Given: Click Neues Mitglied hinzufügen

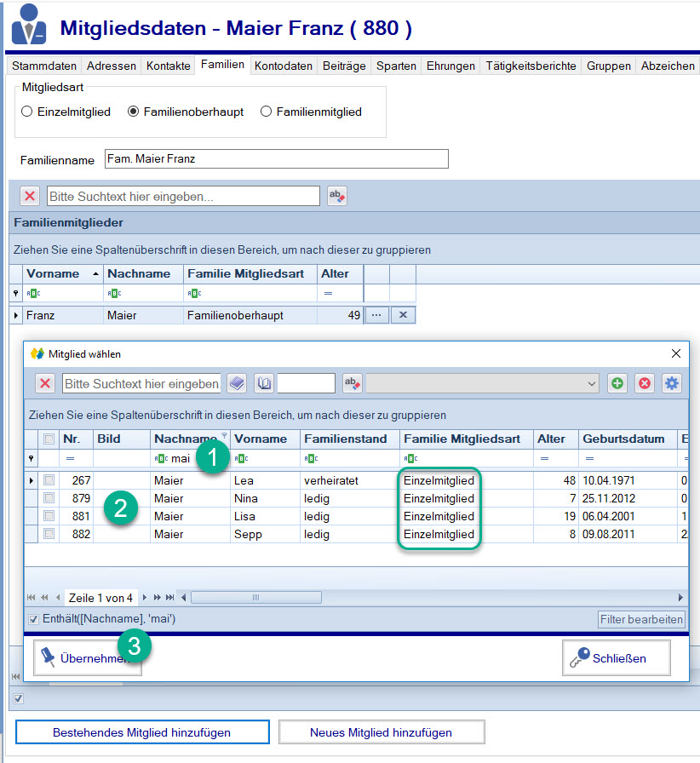Looking at the screenshot, I should (382, 732).
